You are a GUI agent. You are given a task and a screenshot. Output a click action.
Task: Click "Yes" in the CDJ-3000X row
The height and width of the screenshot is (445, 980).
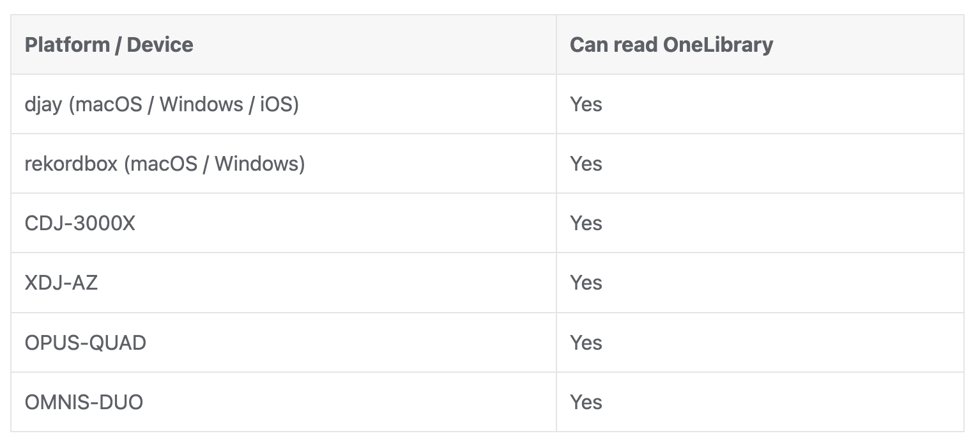pos(586,223)
